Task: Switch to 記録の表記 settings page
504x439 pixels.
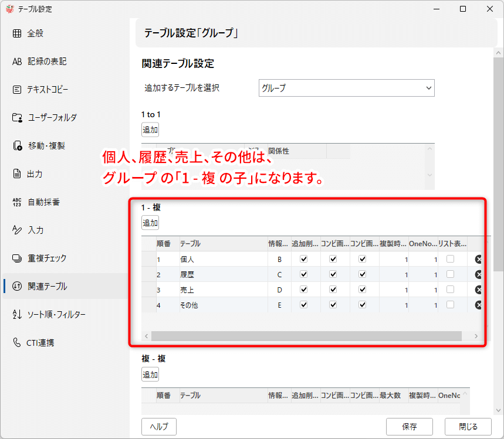Action: 47,62
